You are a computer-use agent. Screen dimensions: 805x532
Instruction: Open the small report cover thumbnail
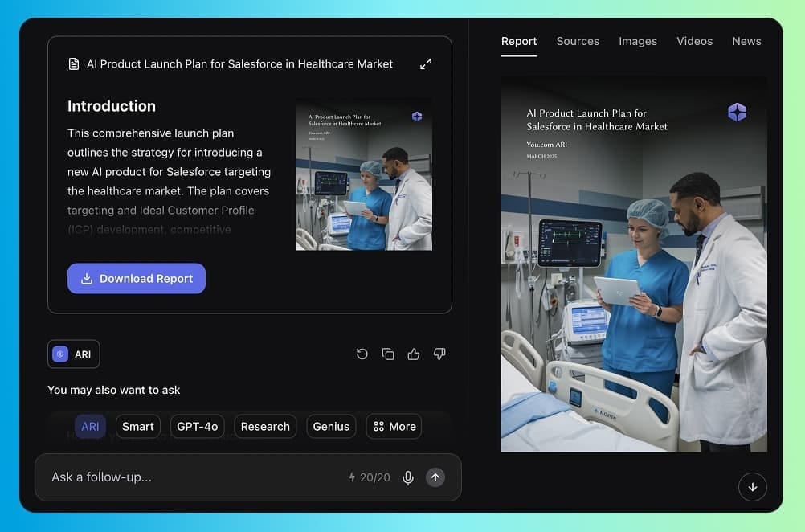click(x=363, y=174)
